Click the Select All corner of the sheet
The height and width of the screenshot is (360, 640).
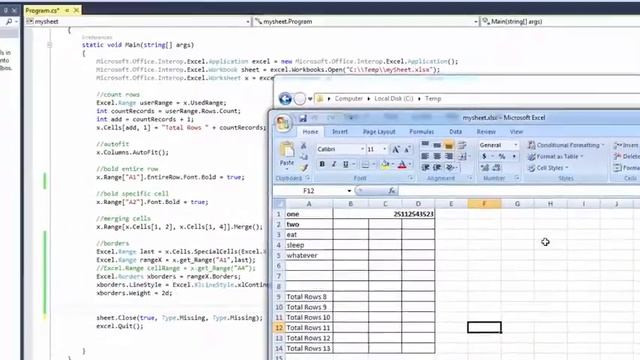(x=280, y=204)
